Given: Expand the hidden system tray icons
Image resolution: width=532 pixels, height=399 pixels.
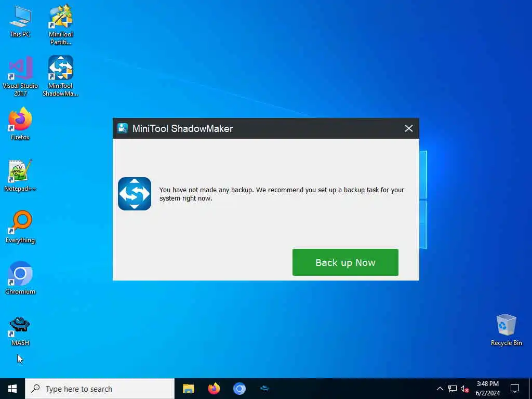Looking at the screenshot, I should tap(440, 389).
